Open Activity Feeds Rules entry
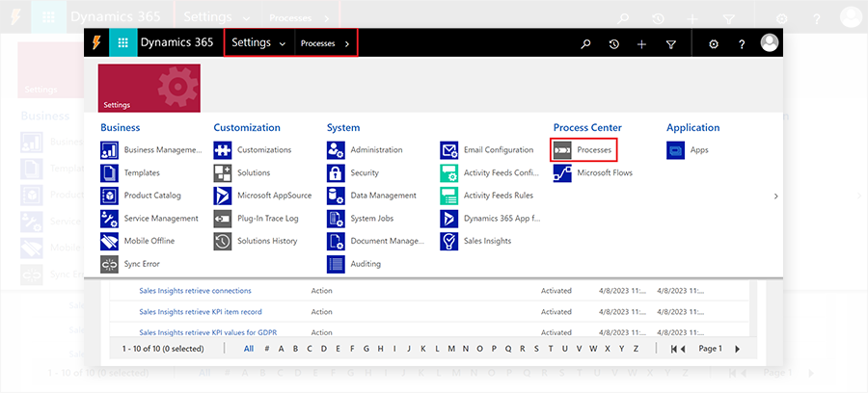 (x=499, y=196)
